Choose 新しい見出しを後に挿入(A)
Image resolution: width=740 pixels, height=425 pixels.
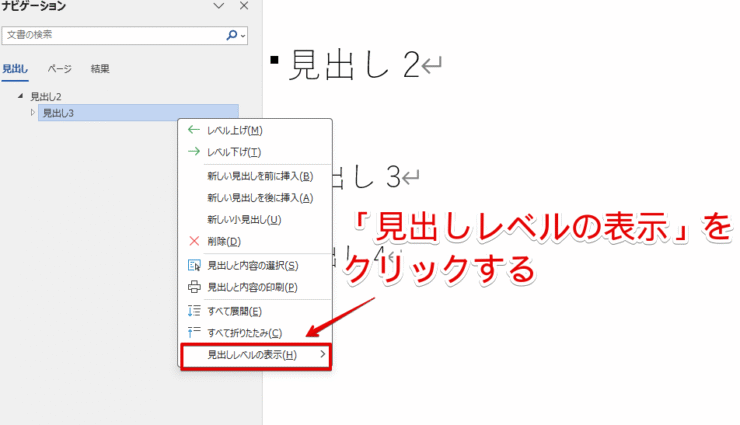click(255, 198)
